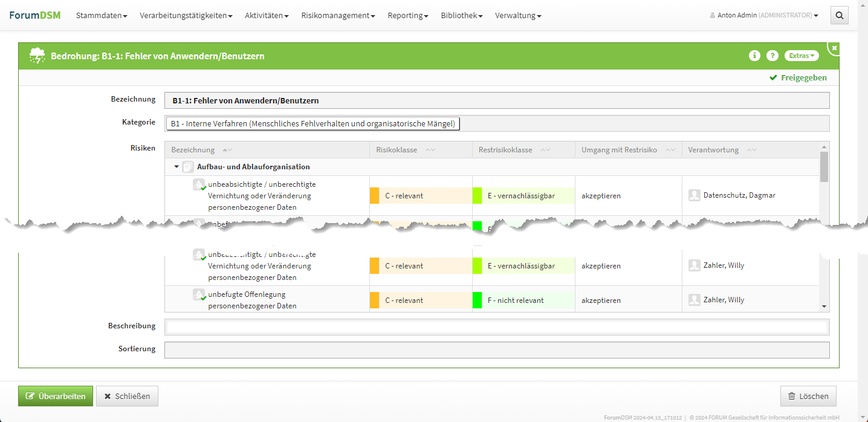
Task: Open the Extras dropdown
Action: pyautogui.click(x=801, y=56)
